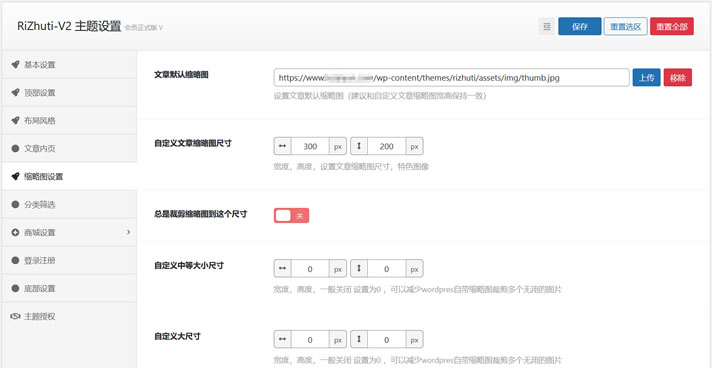
Task: Save settings with the 保存 button
Action: coord(580,26)
